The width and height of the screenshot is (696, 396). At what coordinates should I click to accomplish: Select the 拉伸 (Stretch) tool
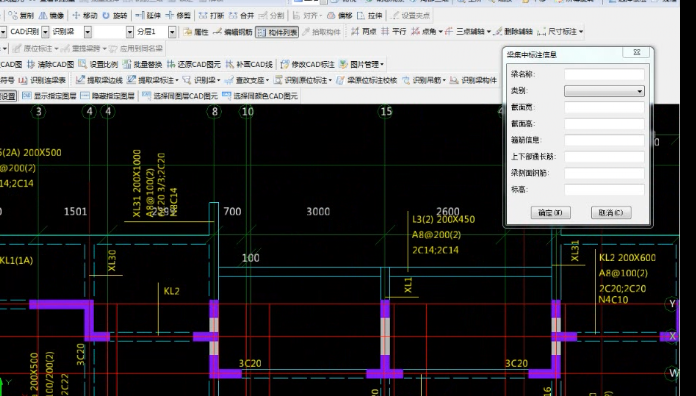point(370,16)
